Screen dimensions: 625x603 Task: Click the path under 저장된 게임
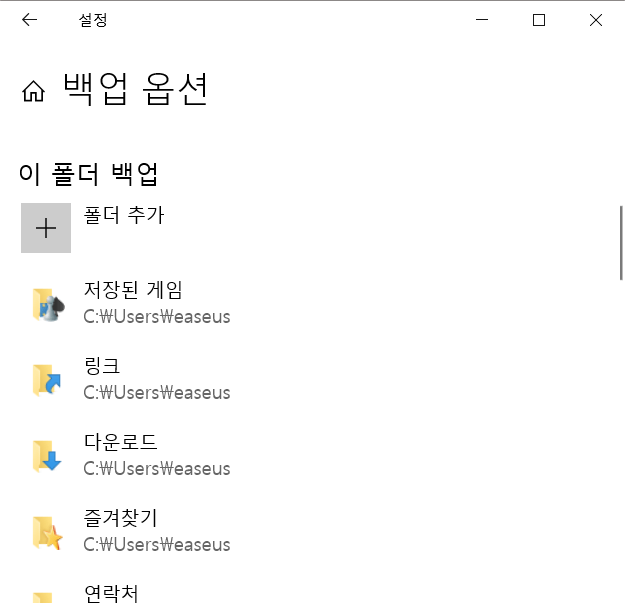[x=157, y=317]
